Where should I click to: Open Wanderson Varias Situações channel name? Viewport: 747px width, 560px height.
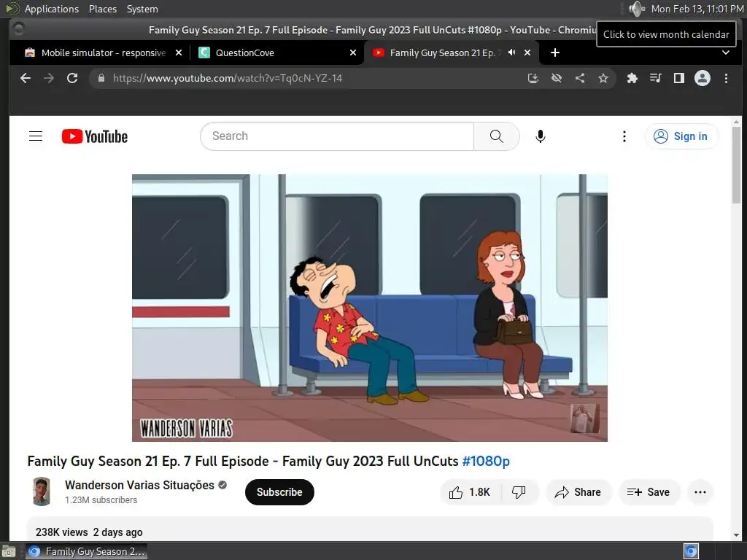139,485
